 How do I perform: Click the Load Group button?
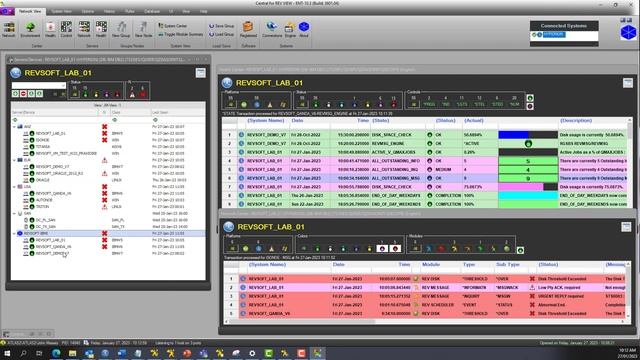[x=222, y=34]
